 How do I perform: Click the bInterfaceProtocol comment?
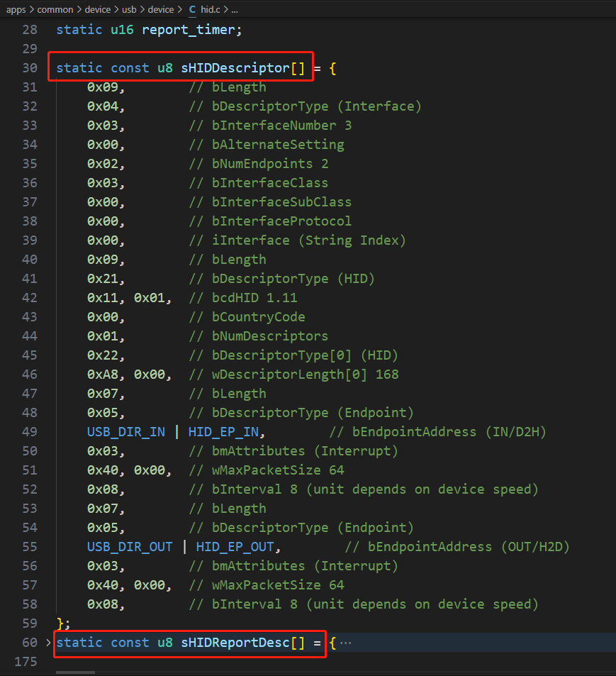click(x=270, y=221)
